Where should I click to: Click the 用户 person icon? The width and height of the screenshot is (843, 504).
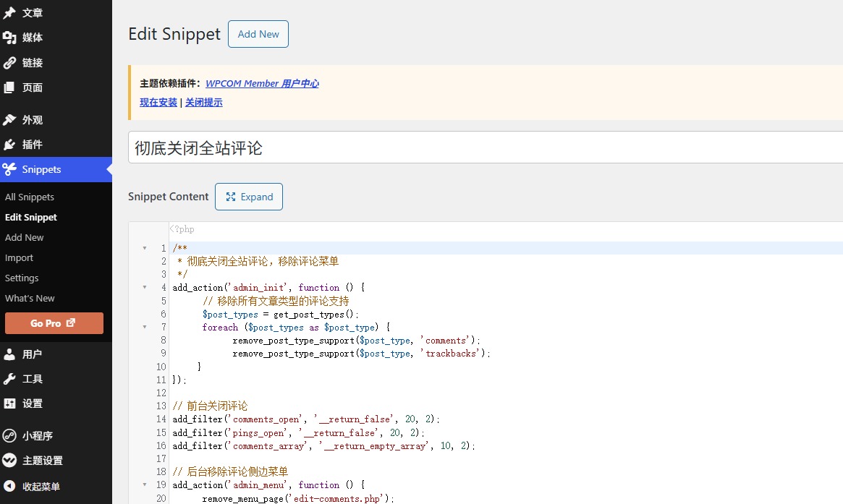[x=9, y=354]
